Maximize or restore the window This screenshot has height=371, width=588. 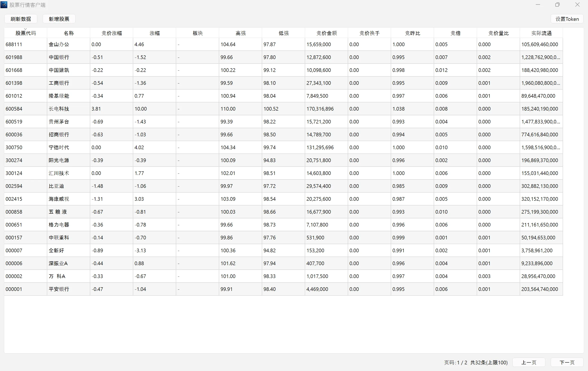click(557, 5)
